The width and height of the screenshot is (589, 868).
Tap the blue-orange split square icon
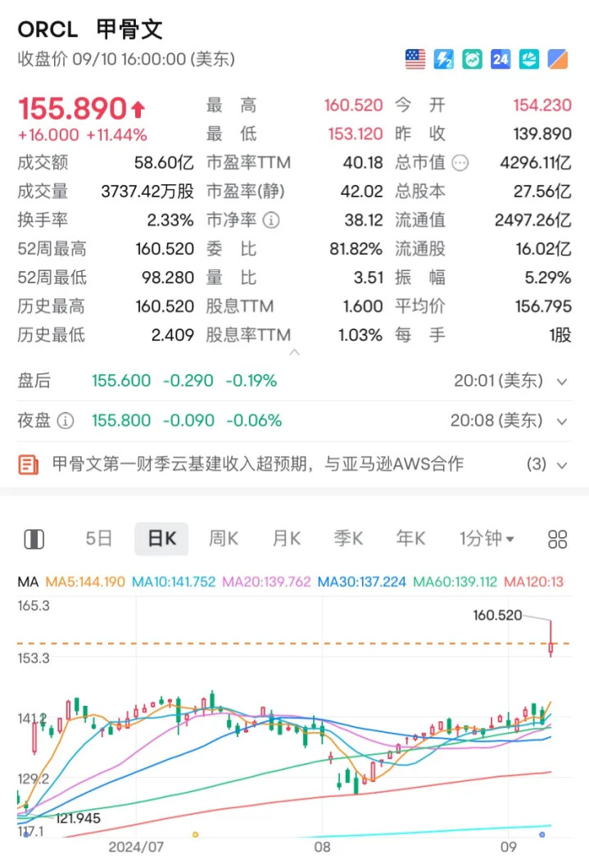click(x=557, y=59)
